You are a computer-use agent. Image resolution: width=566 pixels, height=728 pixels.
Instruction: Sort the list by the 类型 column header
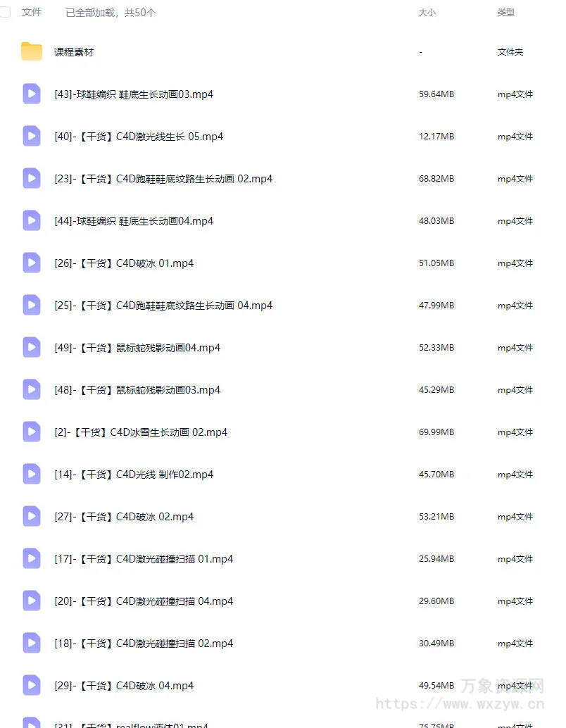pos(505,13)
